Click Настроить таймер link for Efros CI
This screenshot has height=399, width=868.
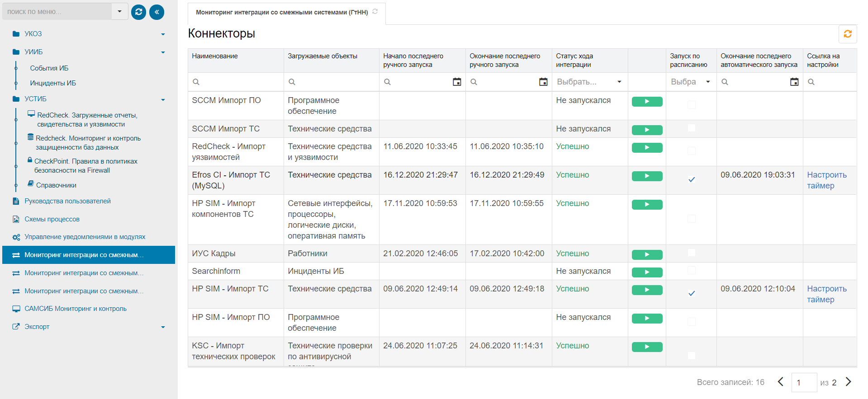pos(826,180)
